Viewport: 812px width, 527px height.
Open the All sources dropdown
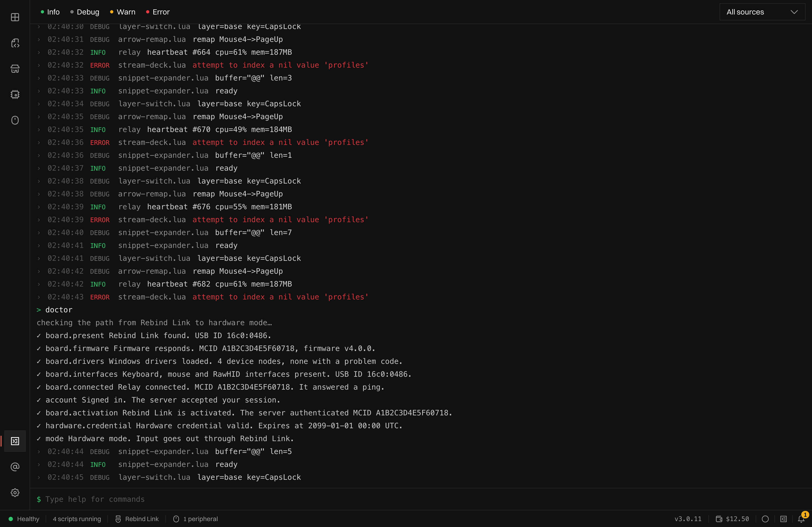tap(762, 12)
